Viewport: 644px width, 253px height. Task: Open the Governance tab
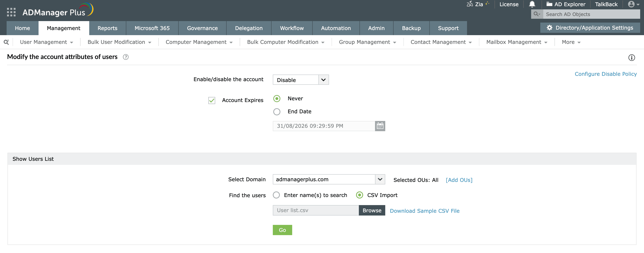click(x=203, y=28)
